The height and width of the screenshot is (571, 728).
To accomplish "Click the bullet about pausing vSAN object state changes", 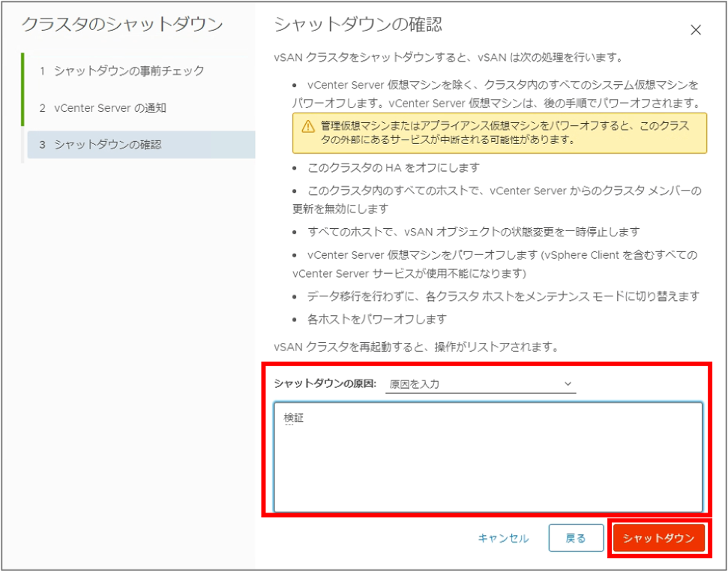I will [473, 232].
